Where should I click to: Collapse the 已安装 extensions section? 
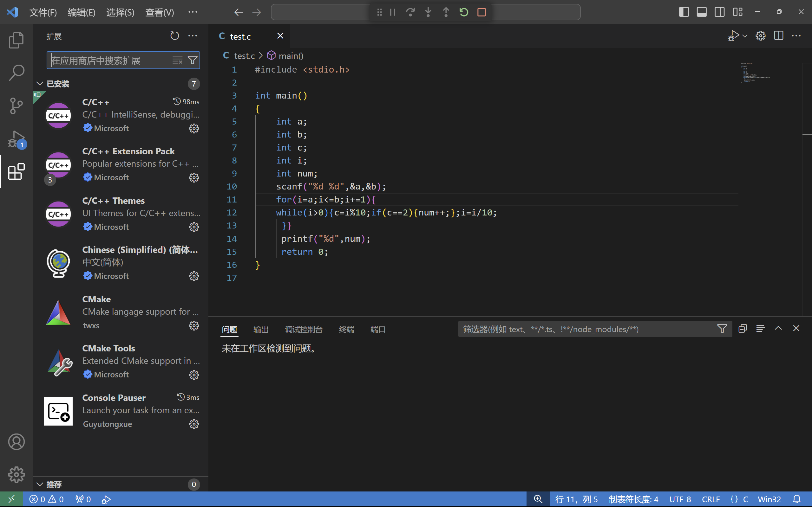(x=40, y=83)
